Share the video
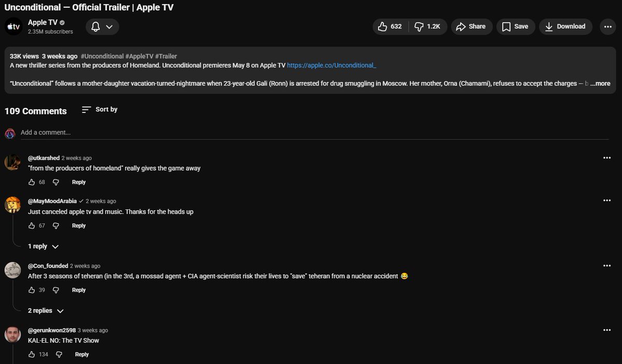Viewport: 622px width, 364px height. click(x=471, y=26)
